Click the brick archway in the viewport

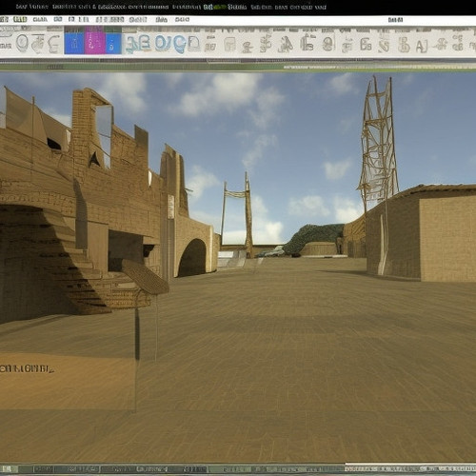[192, 258]
